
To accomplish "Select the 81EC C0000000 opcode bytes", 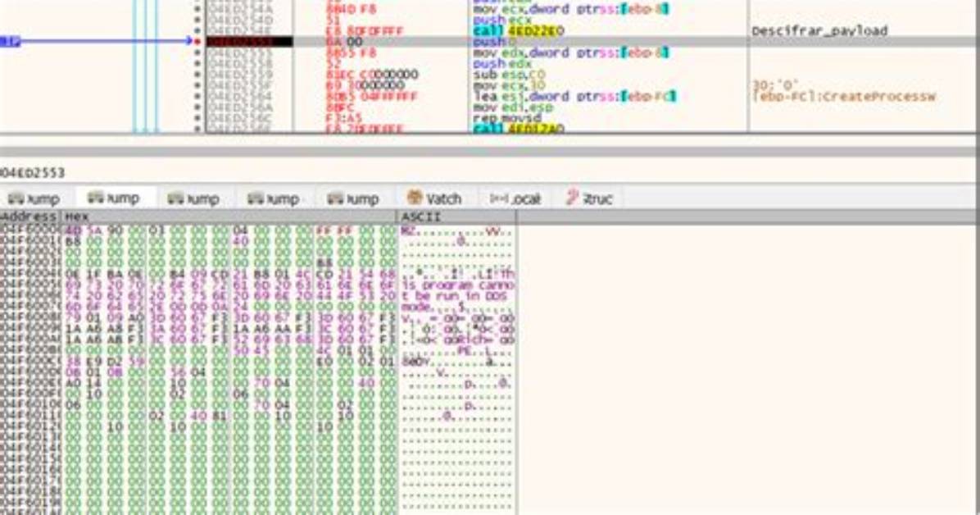I will pos(371,75).
